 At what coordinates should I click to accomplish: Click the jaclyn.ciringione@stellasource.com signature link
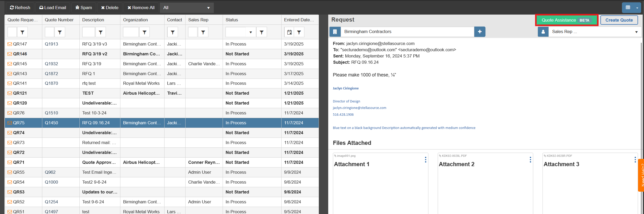359,108
